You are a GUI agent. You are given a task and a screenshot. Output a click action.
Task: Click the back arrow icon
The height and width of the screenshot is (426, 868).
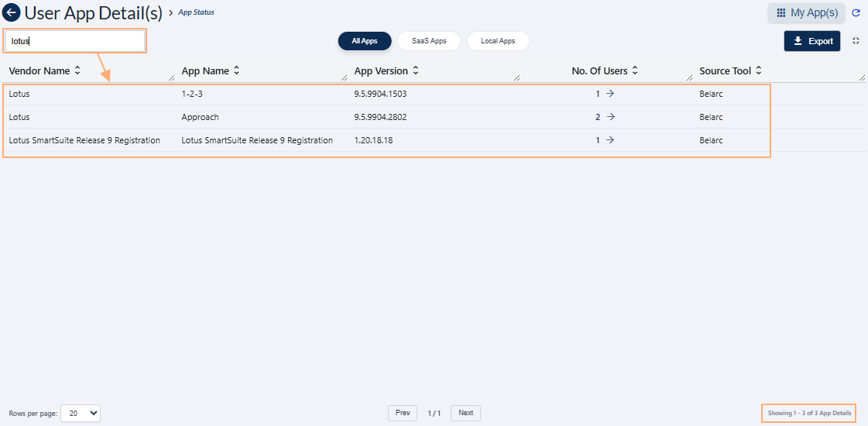pos(12,12)
